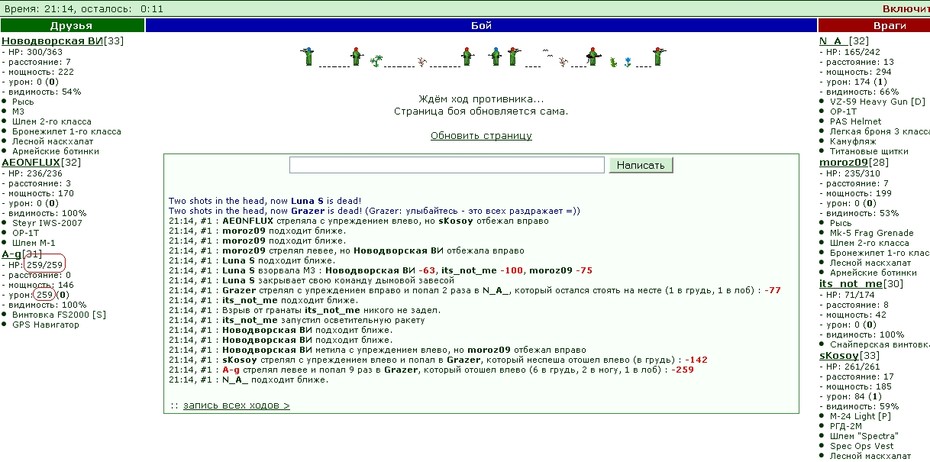
Task: Click the green palm tree sprite on battlefield
Action: [x=377, y=60]
